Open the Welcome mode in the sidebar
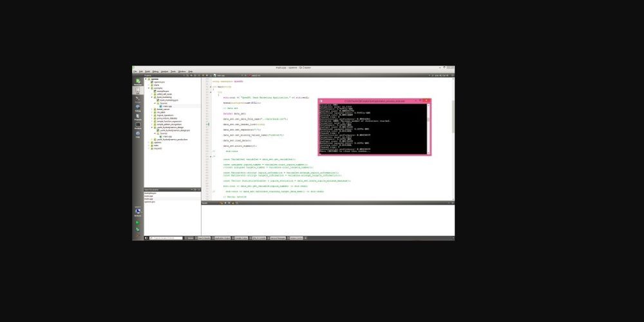This screenshot has height=322, width=644. click(x=138, y=82)
